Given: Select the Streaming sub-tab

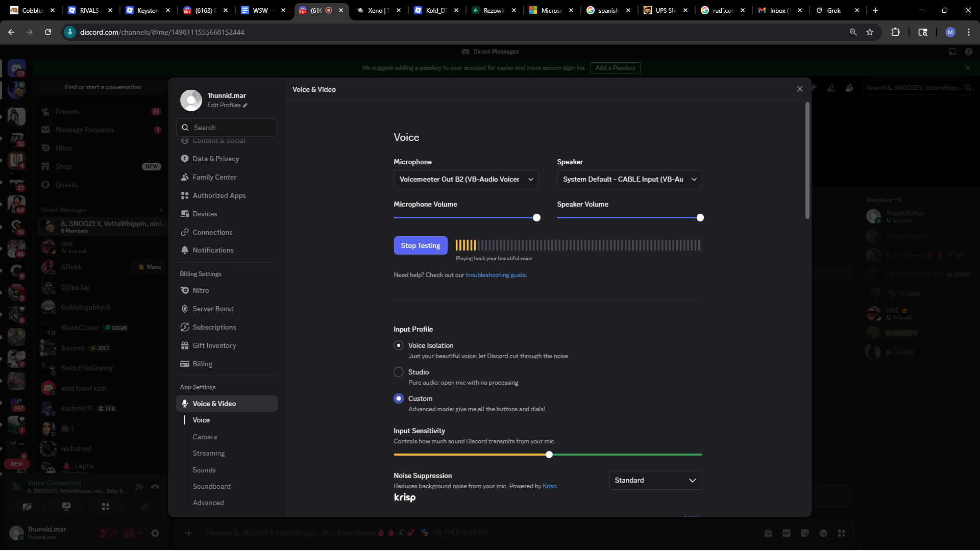Looking at the screenshot, I should 208,453.
